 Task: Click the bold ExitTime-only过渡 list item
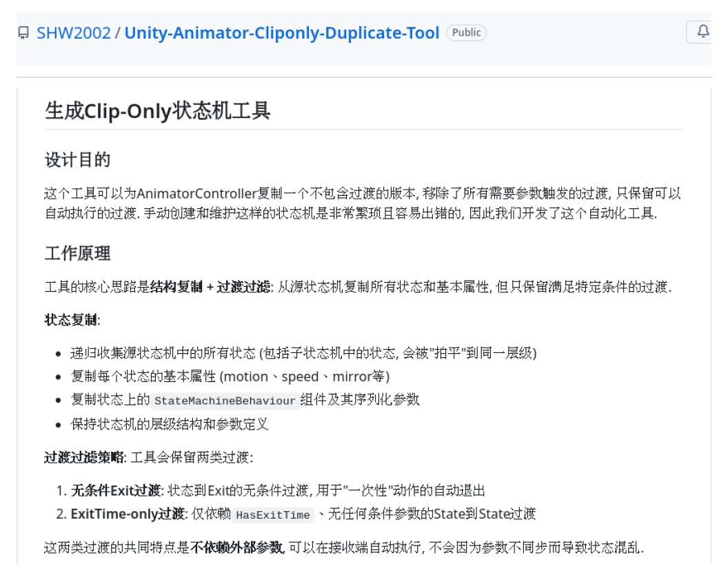point(128,514)
